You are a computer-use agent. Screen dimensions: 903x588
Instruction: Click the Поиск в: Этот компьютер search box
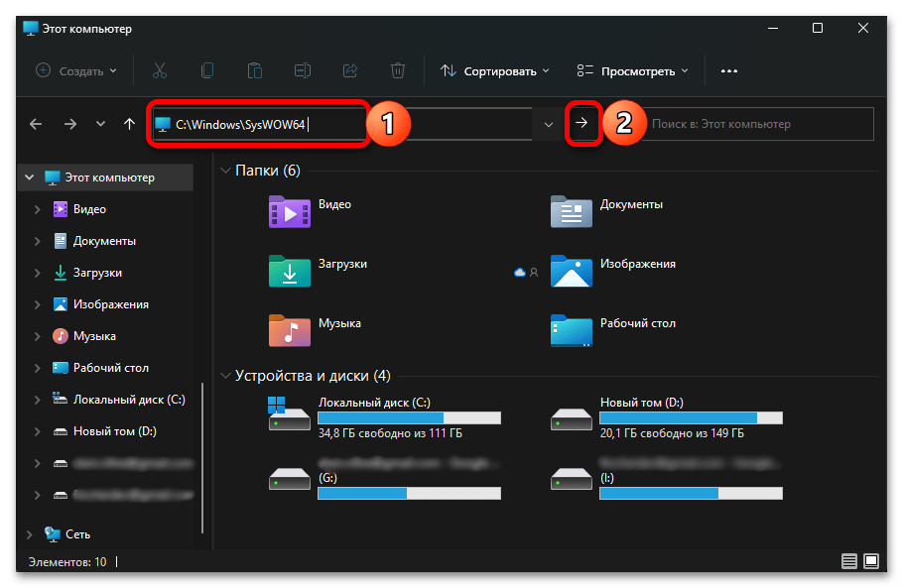pyautogui.click(x=758, y=124)
